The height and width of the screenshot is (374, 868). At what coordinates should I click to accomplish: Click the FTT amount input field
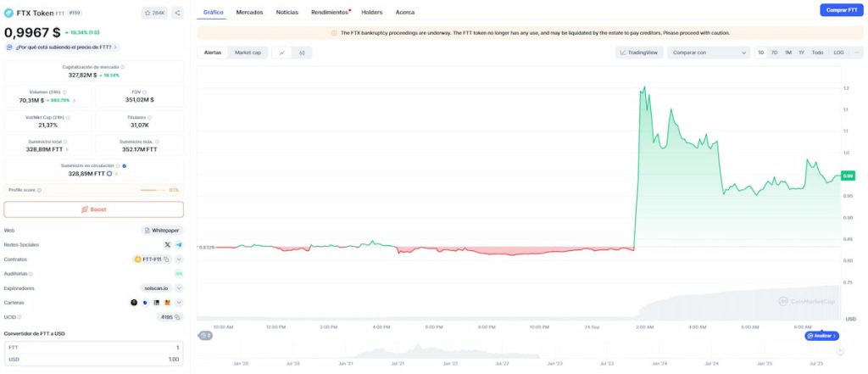[93, 348]
